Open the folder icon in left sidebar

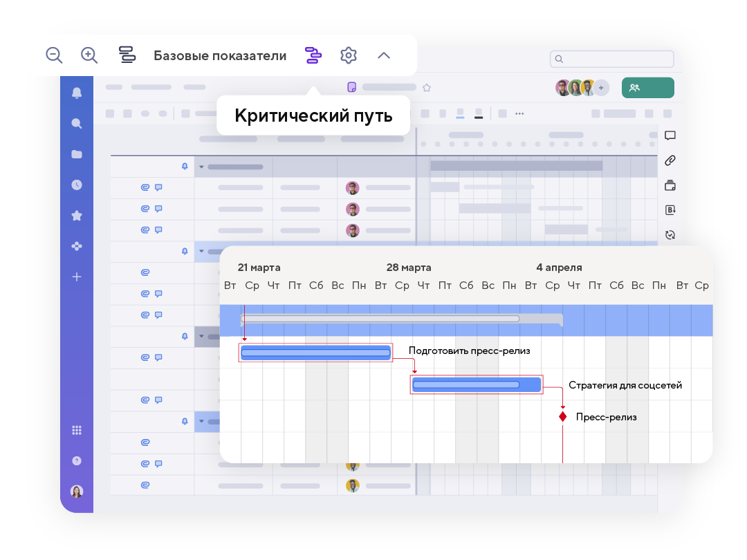[x=77, y=154]
